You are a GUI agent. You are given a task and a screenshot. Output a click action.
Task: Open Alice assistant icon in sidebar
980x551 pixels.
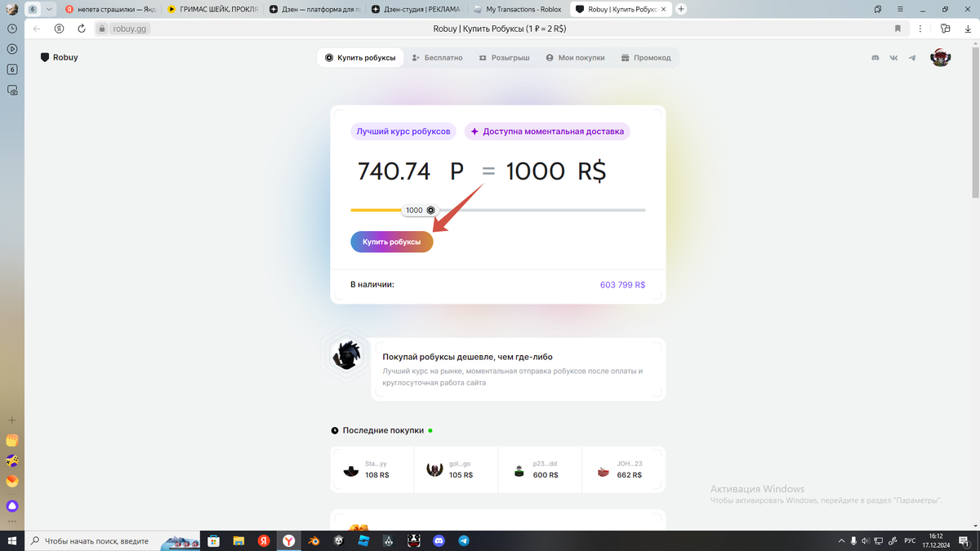[x=12, y=506]
